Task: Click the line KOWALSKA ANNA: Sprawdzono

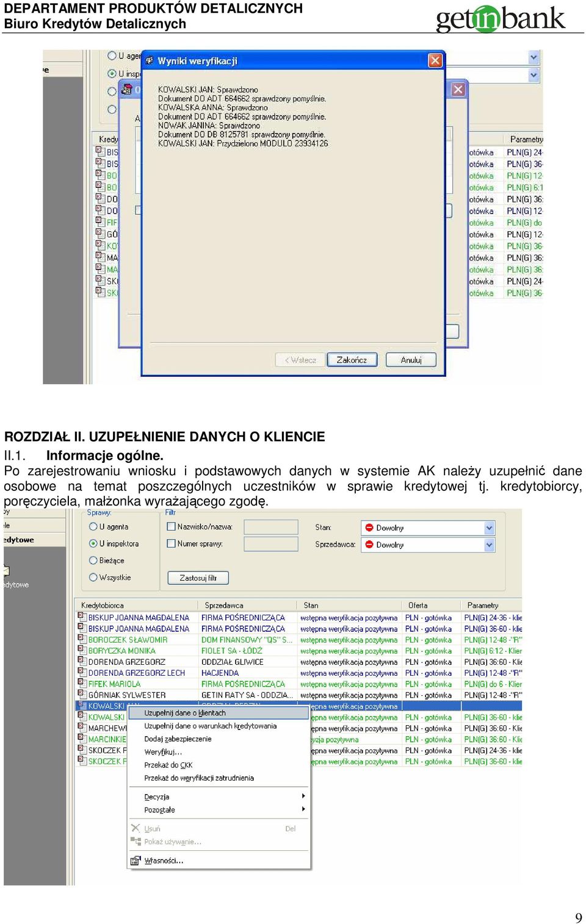Action: pos(213,107)
